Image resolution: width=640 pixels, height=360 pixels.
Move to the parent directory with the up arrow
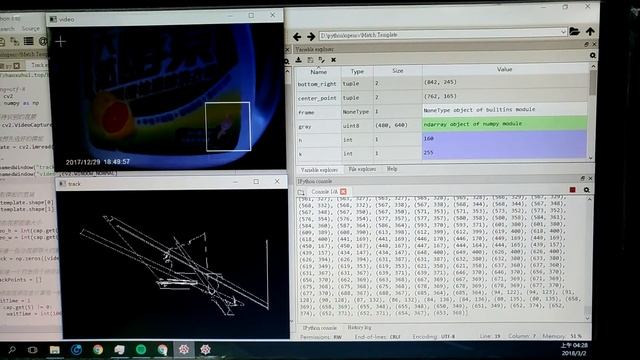tap(590, 31)
